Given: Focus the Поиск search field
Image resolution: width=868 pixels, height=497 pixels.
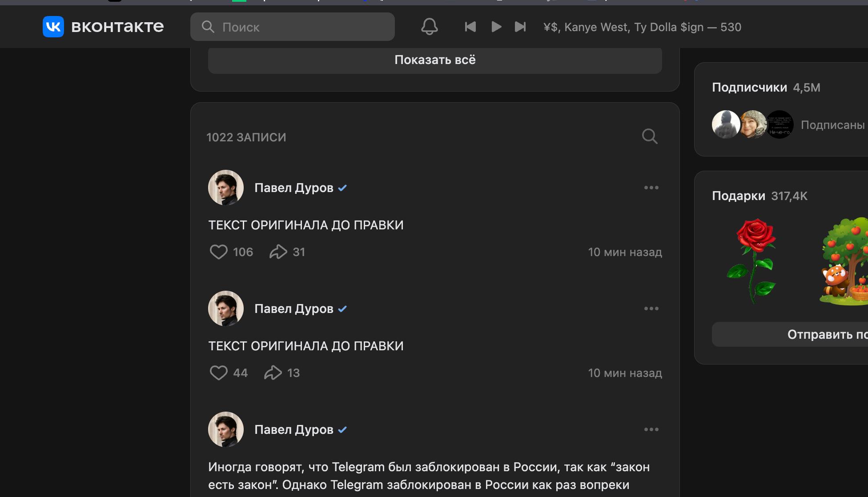Looking at the screenshot, I should (293, 27).
